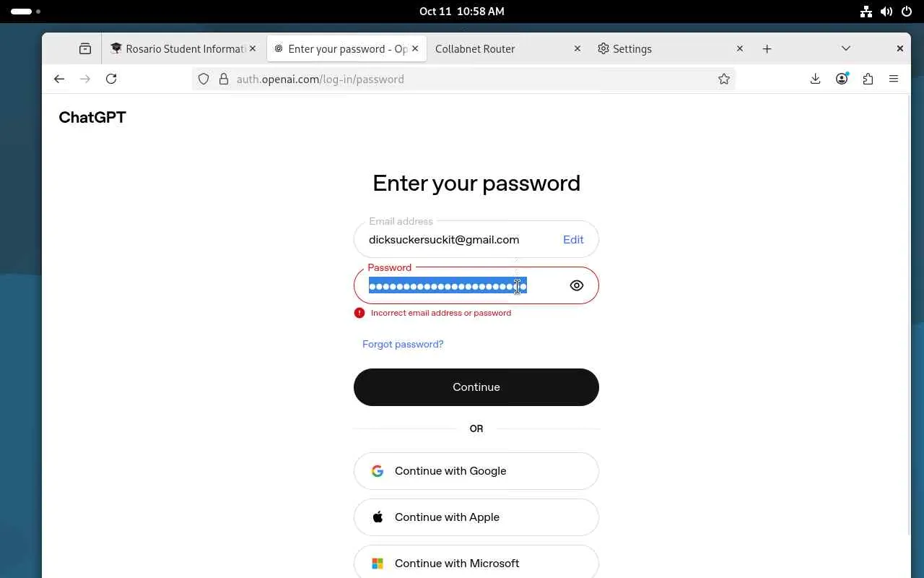Choose Continue with Google

tap(476, 471)
